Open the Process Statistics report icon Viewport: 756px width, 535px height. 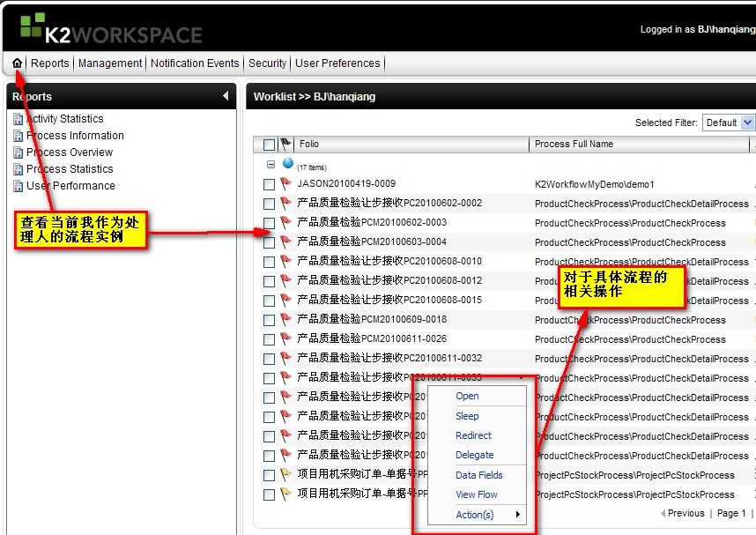tap(18, 169)
